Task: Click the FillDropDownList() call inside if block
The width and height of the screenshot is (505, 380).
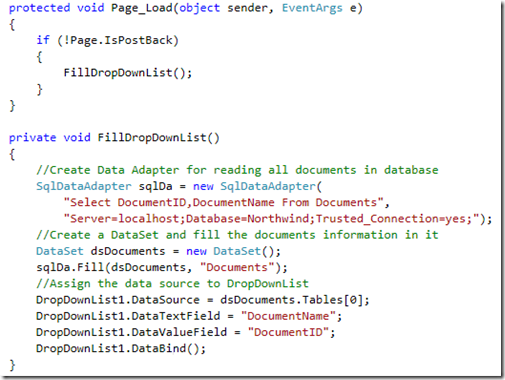Action: click(x=128, y=73)
